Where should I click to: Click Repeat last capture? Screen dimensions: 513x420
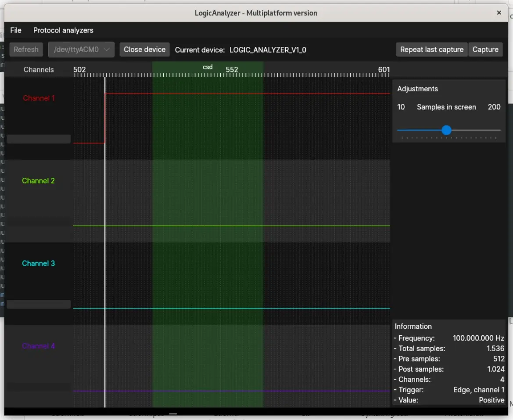point(431,50)
